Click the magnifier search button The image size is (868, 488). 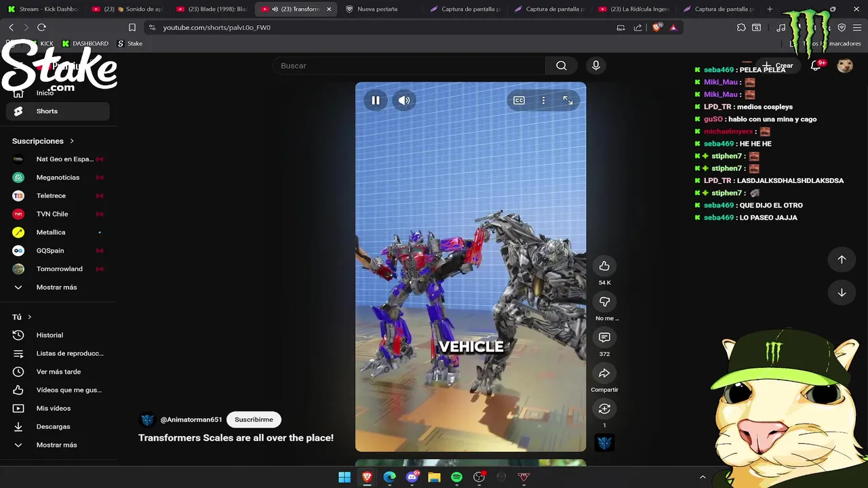point(561,66)
